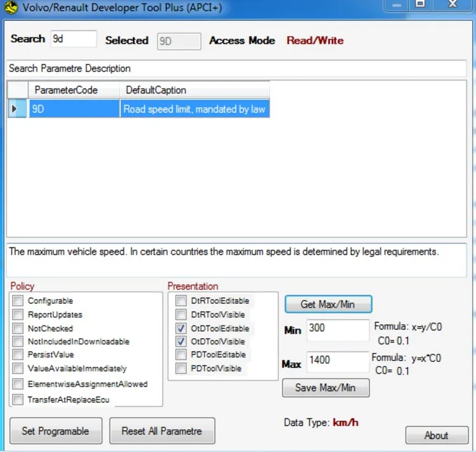Enable the ReportUpdates checkbox
Screen dimensions: 476x452
[18, 315]
